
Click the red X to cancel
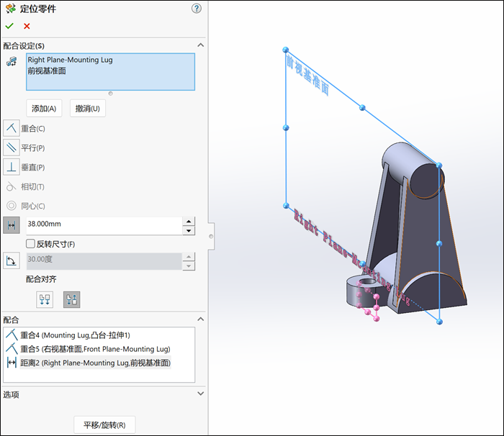(x=27, y=26)
